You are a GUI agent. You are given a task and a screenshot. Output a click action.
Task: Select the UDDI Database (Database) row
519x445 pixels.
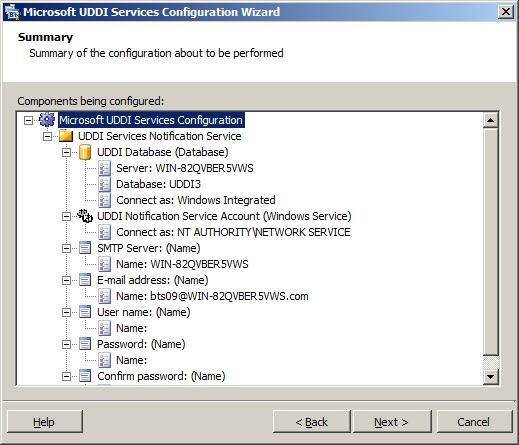coord(163,152)
